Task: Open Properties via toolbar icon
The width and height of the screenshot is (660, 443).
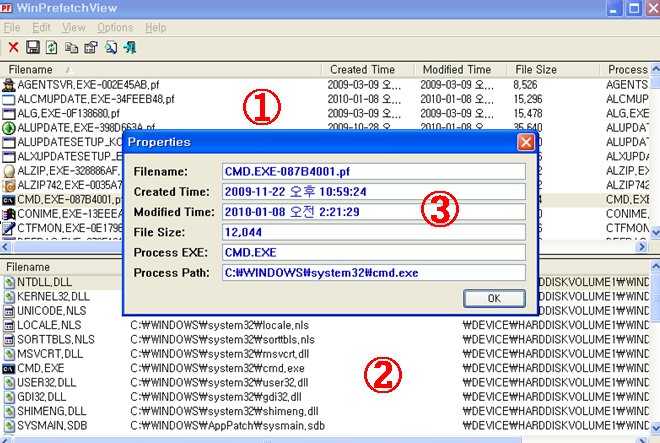Action: tap(91, 48)
